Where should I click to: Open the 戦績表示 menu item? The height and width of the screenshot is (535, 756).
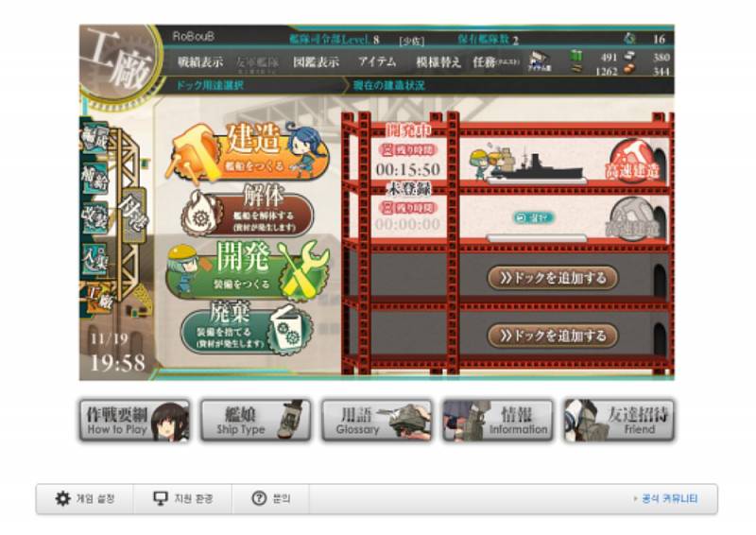pos(199,61)
